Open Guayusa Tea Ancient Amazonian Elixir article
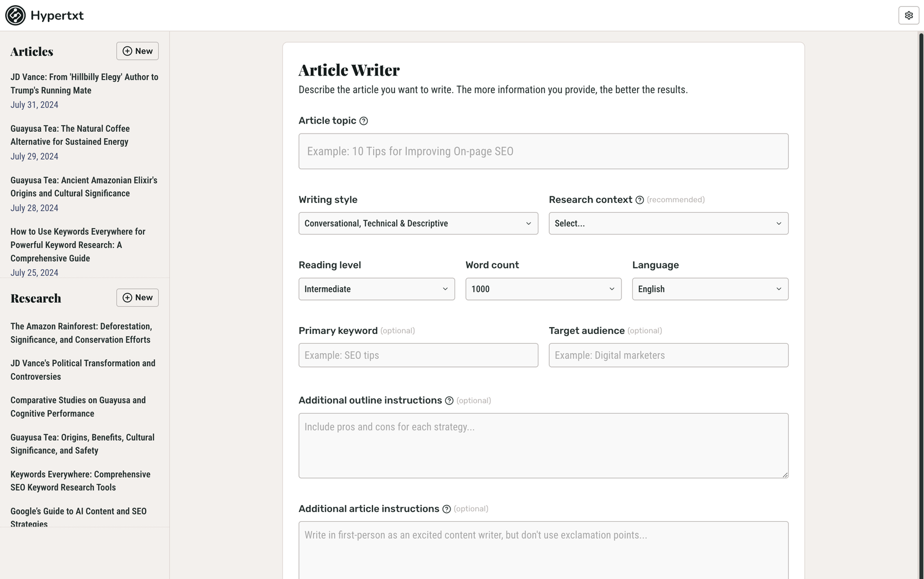924x579 pixels. coord(84,187)
